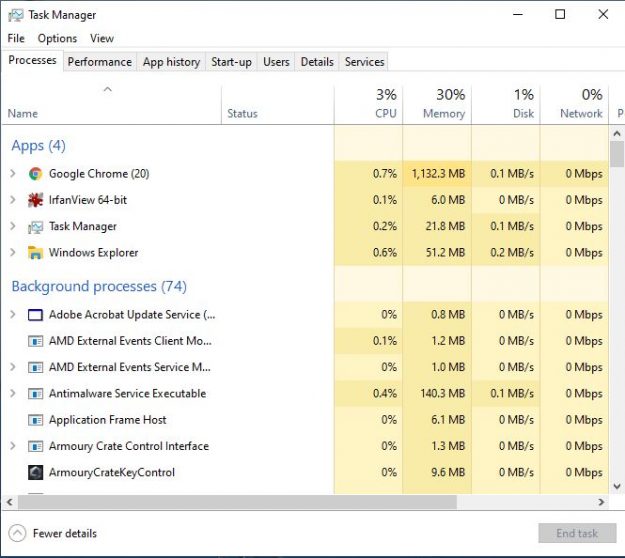Viewport: 625px width, 558px height.
Task: Click the Antimalware Service Executable icon
Action: tap(35, 394)
